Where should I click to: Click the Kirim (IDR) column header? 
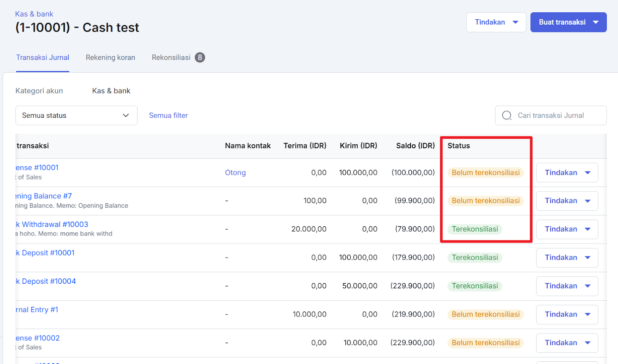[x=358, y=146]
